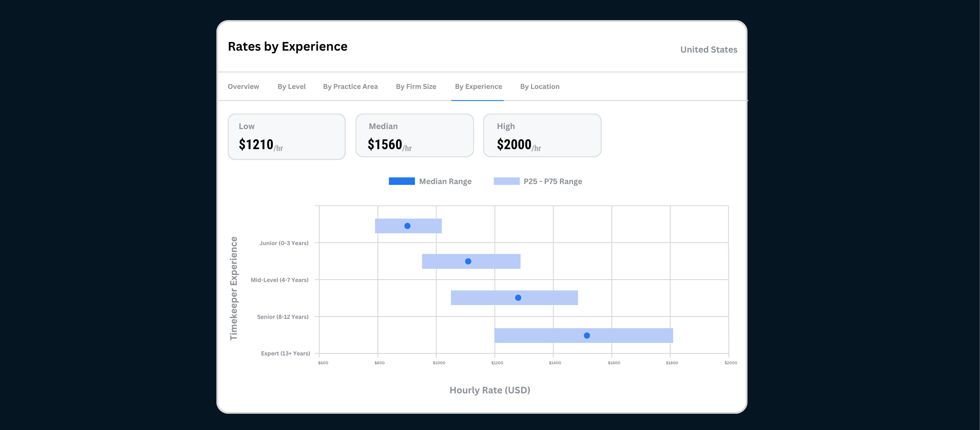Select the High $2000/hr card

(542, 135)
